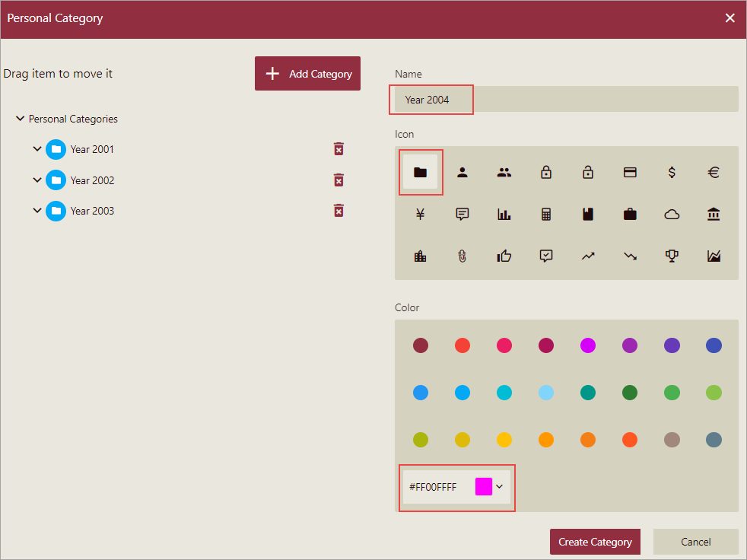
Task: Pick the credit card icon for the category
Action: [x=630, y=172]
